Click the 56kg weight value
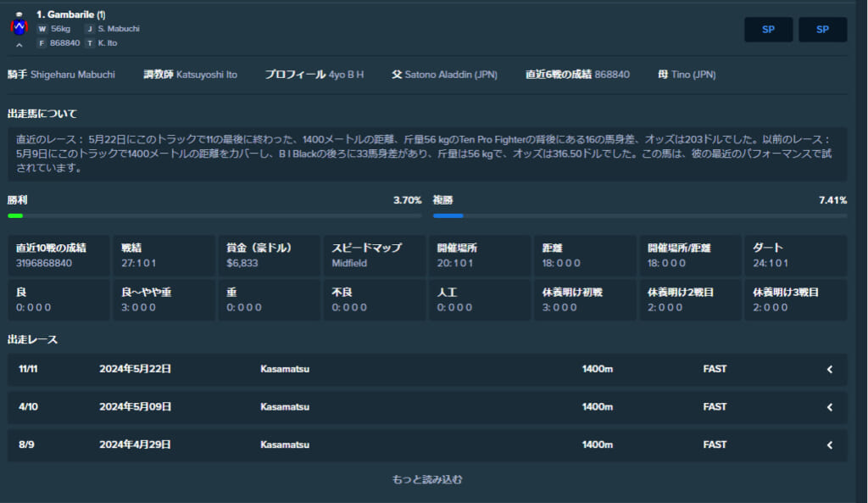The height and width of the screenshot is (503, 868). [x=61, y=29]
